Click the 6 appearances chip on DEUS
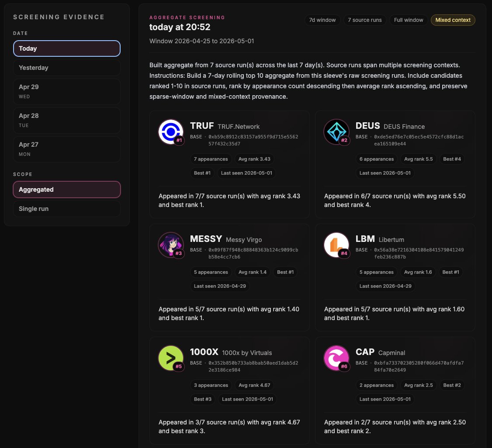Screen dimensions: 492x448 377,159
